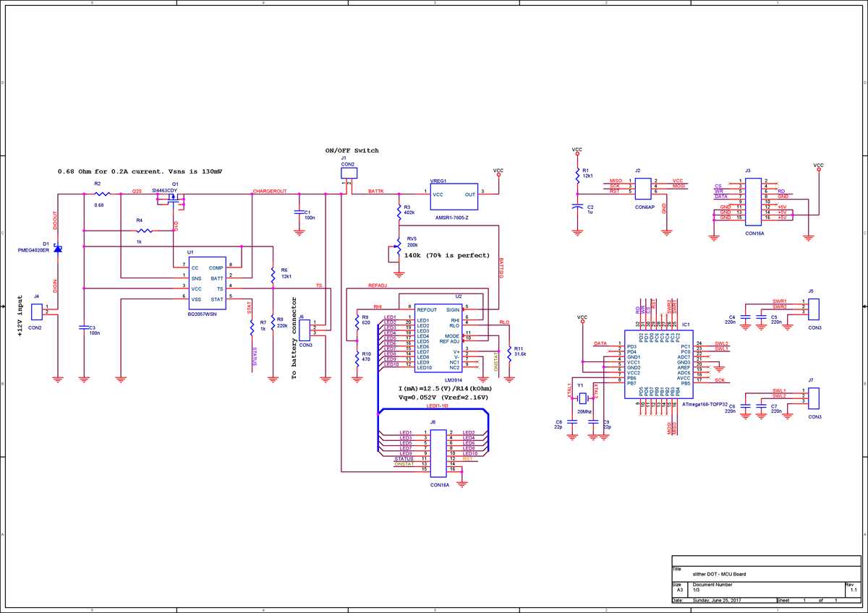Image resolution: width=868 pixels, height=613 pixels.
Task: Select resistor R6 12k1 symbol
Action: (x=272, y=275)
